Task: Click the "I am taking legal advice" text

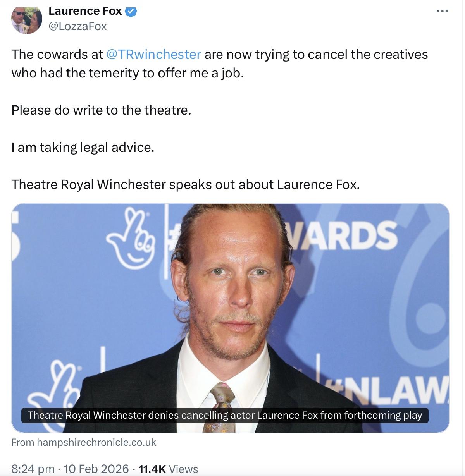Action: [x=83, y=148]
